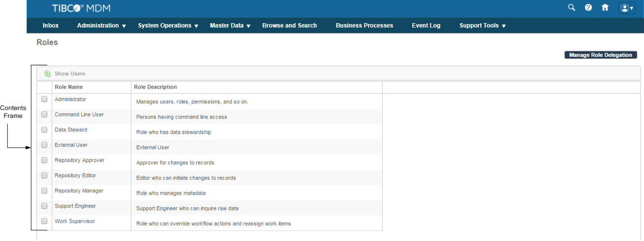
Task: Go to home via house icon
Action: (605, 7)
